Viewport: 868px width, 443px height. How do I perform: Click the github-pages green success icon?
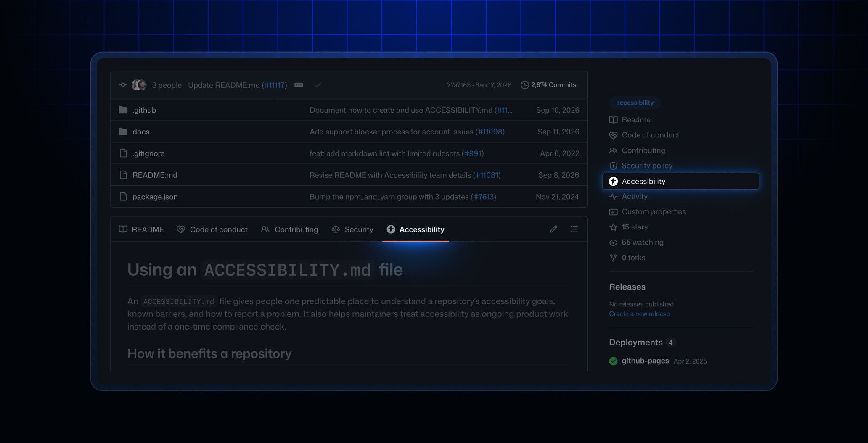tap(613, 361)
